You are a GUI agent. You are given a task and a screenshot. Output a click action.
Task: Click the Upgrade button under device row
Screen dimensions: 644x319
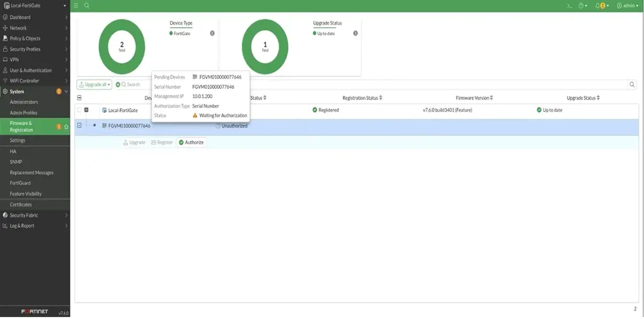[x=134, y=142]
